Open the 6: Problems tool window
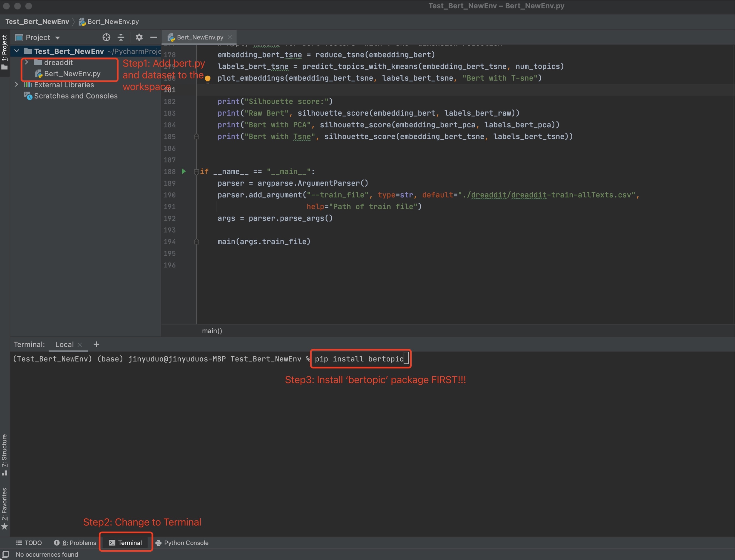The width and height of the screenshot is (735, 560). click(75, 543)
